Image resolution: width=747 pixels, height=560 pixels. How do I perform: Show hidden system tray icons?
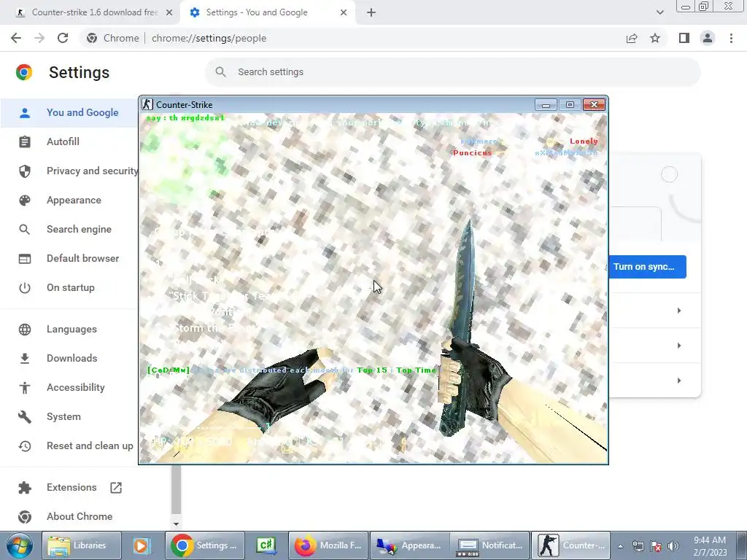[x=620, y=546]
